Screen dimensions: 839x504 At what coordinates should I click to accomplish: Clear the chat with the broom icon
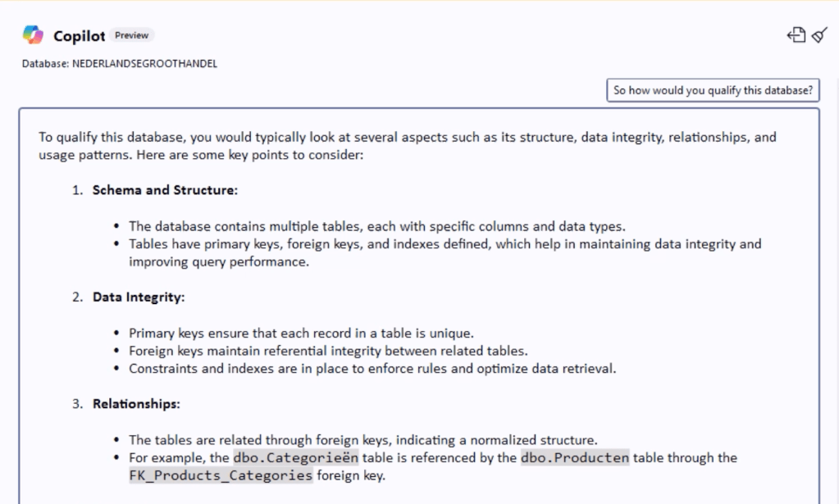tap(819, 34)
